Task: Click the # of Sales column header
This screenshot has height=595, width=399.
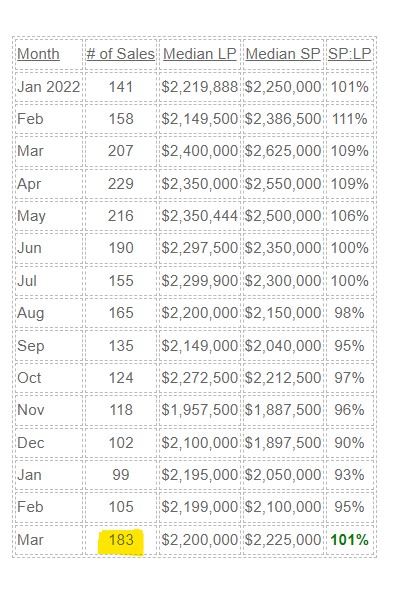Action: click(x=121, y=54)
